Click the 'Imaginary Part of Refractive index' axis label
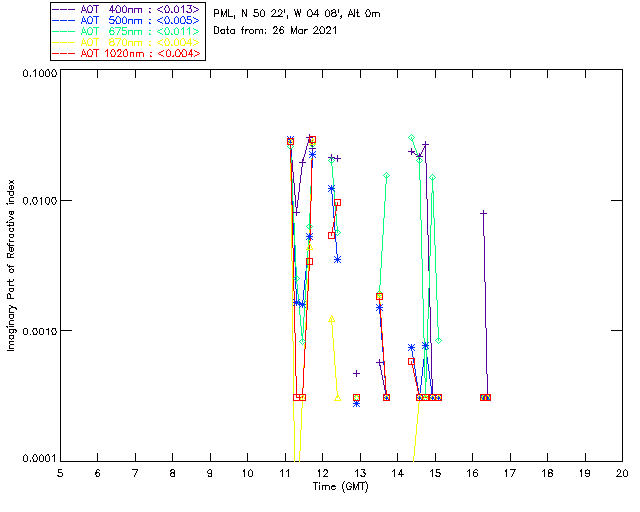 (11, 265)
